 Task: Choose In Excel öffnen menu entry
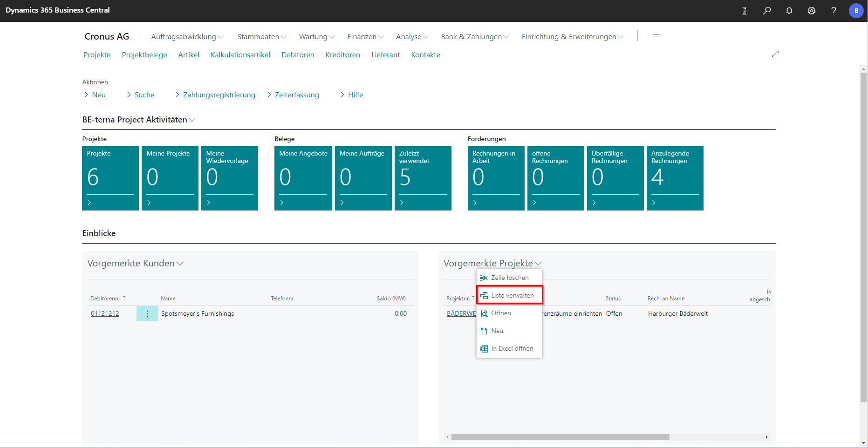point(512,348)
